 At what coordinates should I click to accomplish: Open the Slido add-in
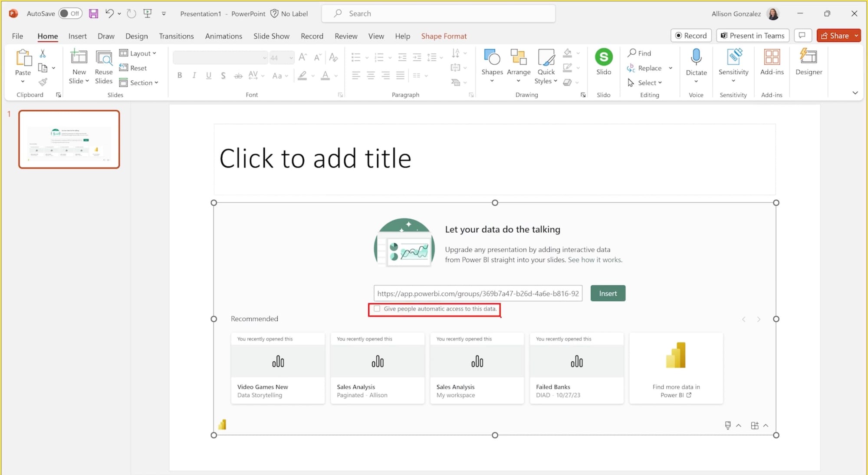603,62
